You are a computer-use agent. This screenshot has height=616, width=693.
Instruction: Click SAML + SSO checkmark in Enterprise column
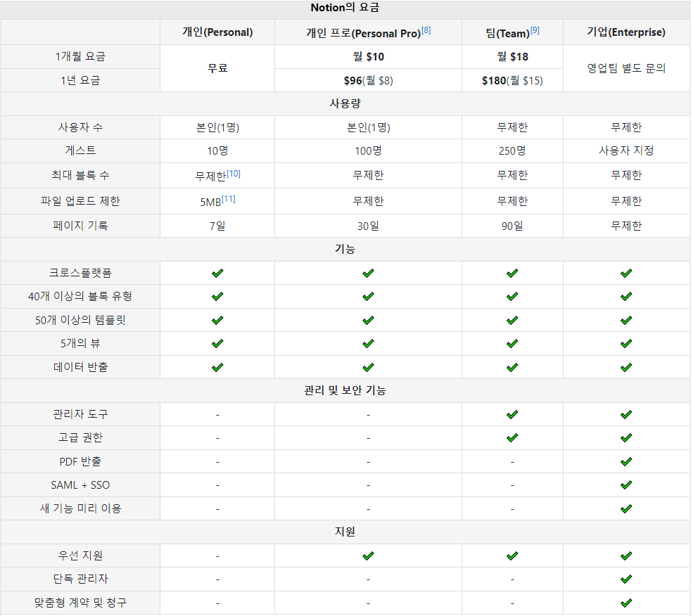pyautogui.click(x=626, y=485)
